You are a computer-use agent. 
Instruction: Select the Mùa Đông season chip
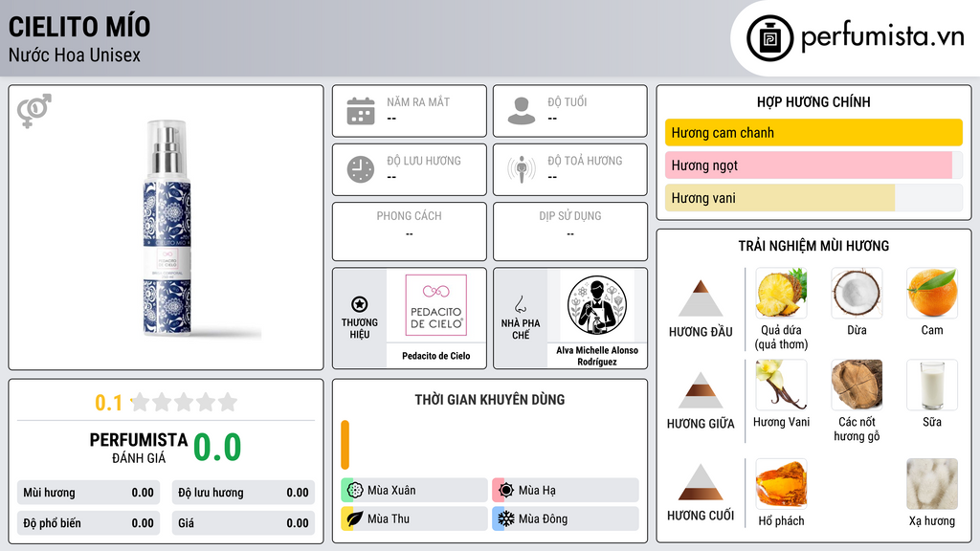pyautogui.click(x=566, y=518)
